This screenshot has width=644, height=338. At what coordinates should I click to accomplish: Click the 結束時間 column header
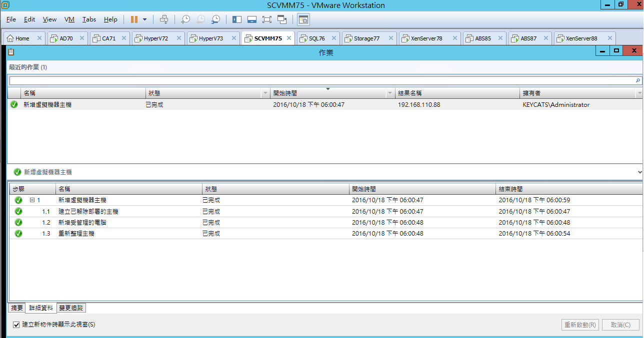(569, 189)
